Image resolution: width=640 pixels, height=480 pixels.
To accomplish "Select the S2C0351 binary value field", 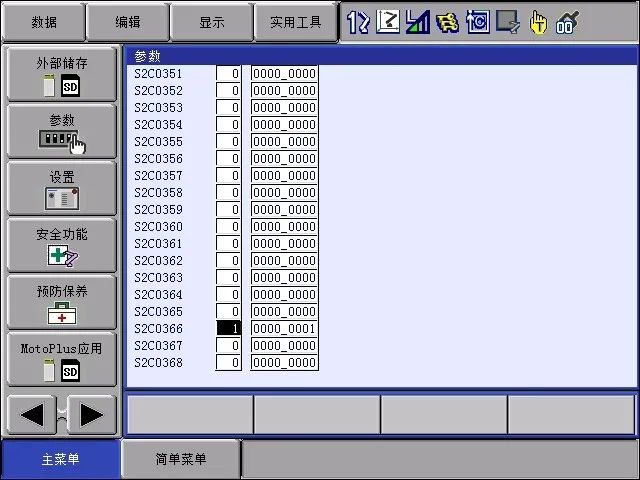I will [284, 74].
